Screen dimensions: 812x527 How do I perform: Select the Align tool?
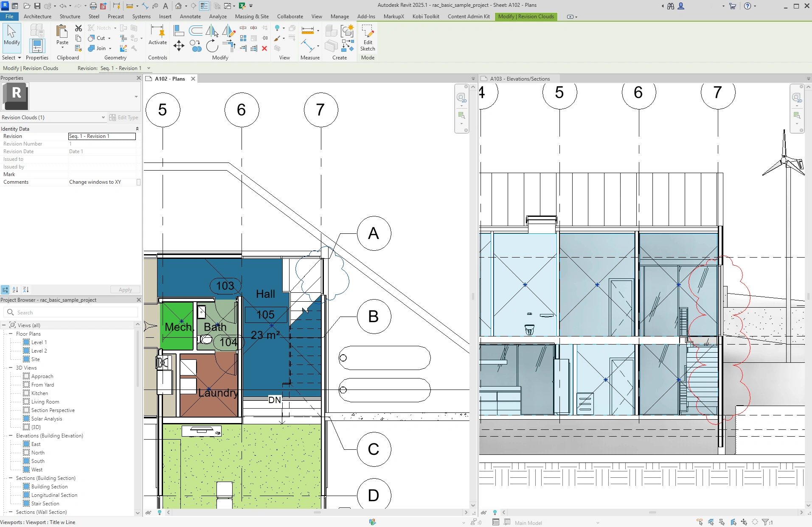[179, 31]
